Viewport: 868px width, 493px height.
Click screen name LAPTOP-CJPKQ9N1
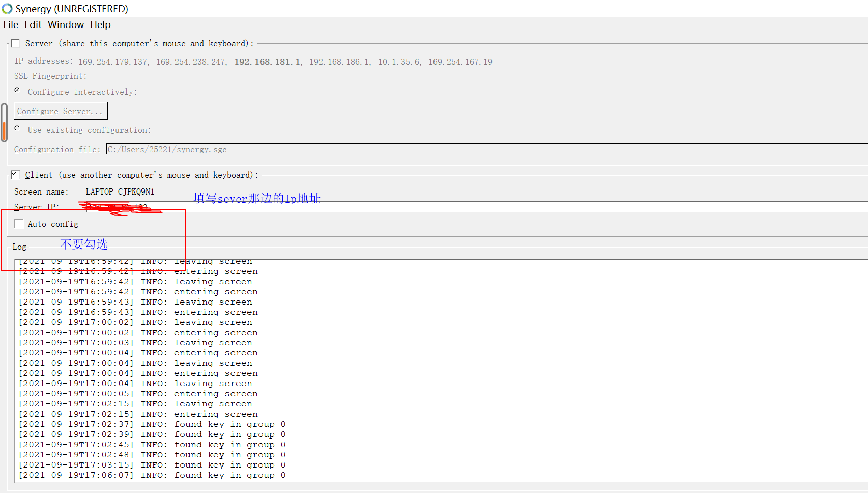(x=120, y=191)
